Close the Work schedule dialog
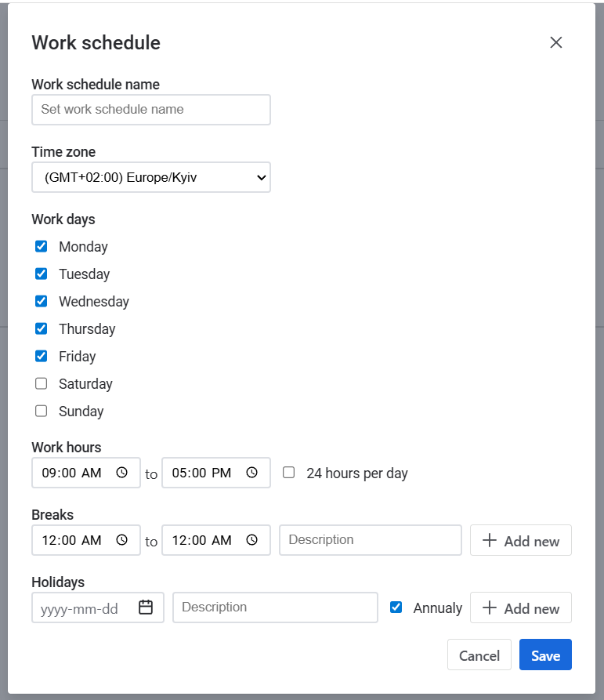Image resolution: width=604 pixels, height=700 pixels. 556,42
